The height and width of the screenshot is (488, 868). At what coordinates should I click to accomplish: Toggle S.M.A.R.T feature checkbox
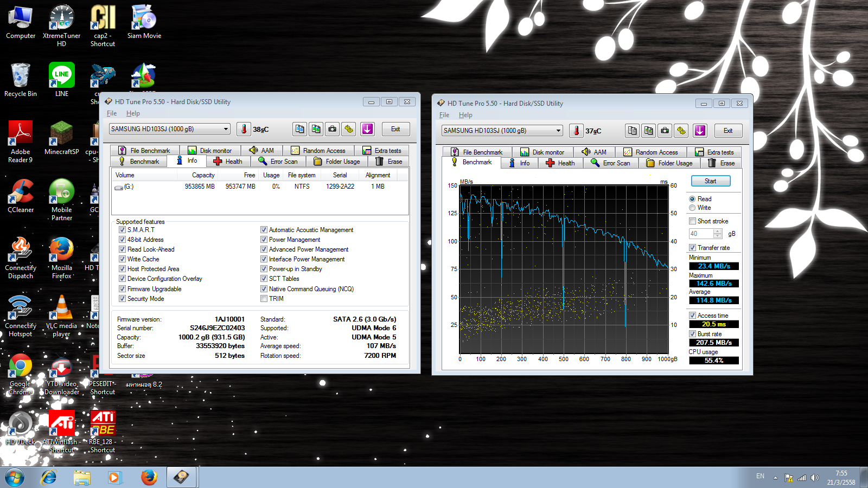pos(122,230)
